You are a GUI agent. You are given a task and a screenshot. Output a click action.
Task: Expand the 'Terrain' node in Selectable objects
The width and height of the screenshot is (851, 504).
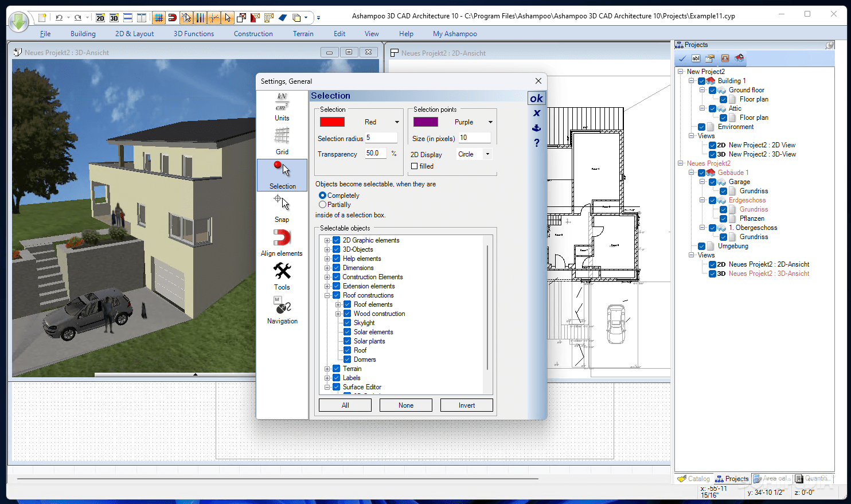(327, 369)
